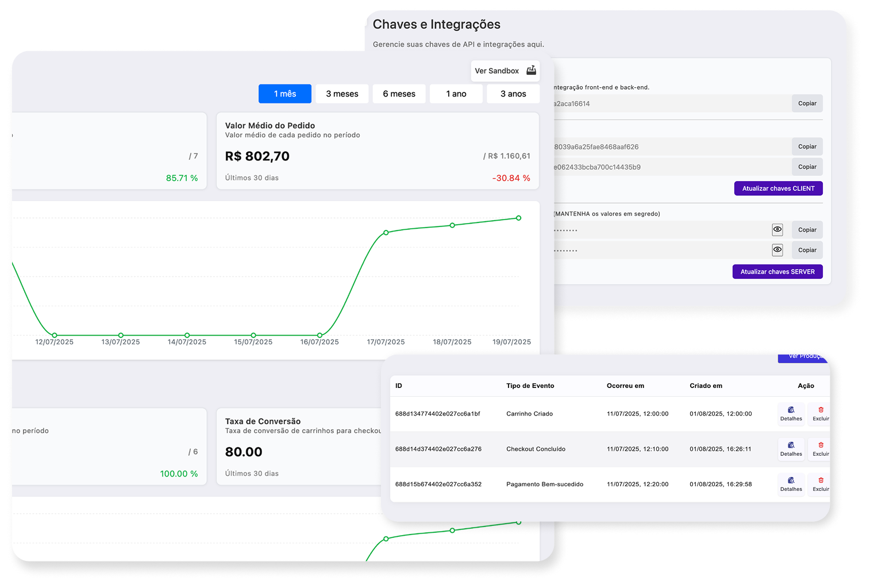This screenshot has width=874, height=588.
Task: Click the -30.84 % change value
Action: point(511,178)
